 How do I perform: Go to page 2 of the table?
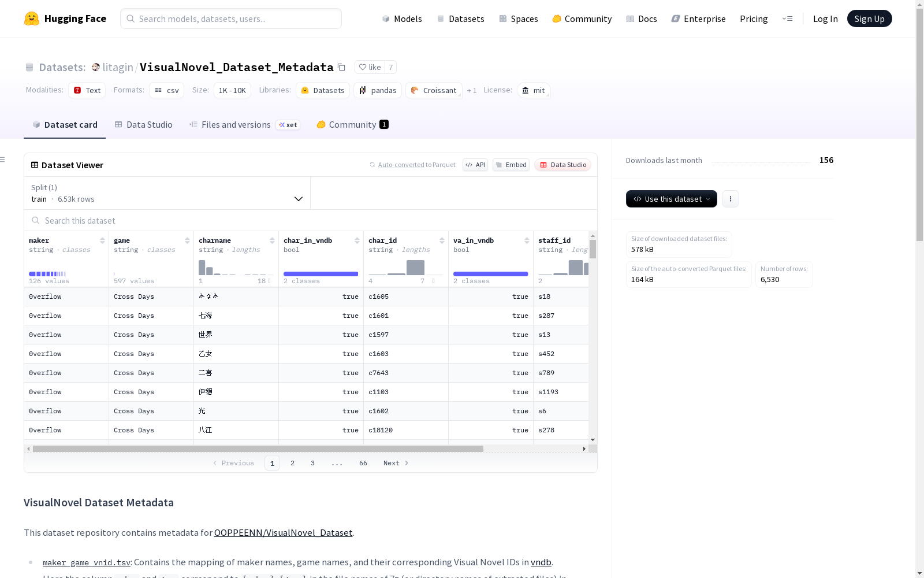292,463
